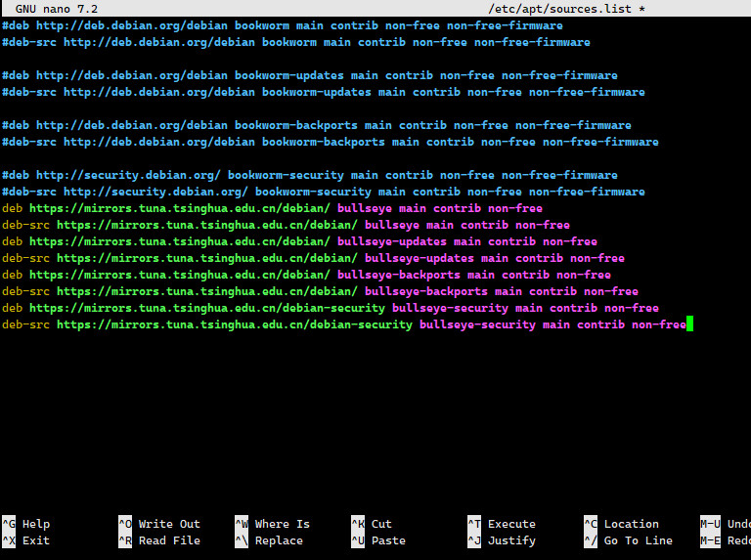Click the Go To Line shortcut
751x560 pixels.
point(638,540)
